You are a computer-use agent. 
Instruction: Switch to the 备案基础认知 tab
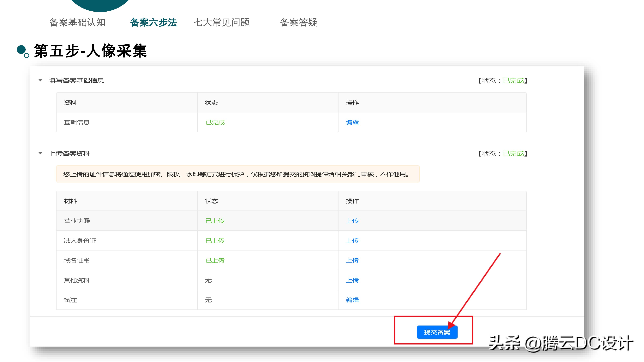tap(77, 23)
